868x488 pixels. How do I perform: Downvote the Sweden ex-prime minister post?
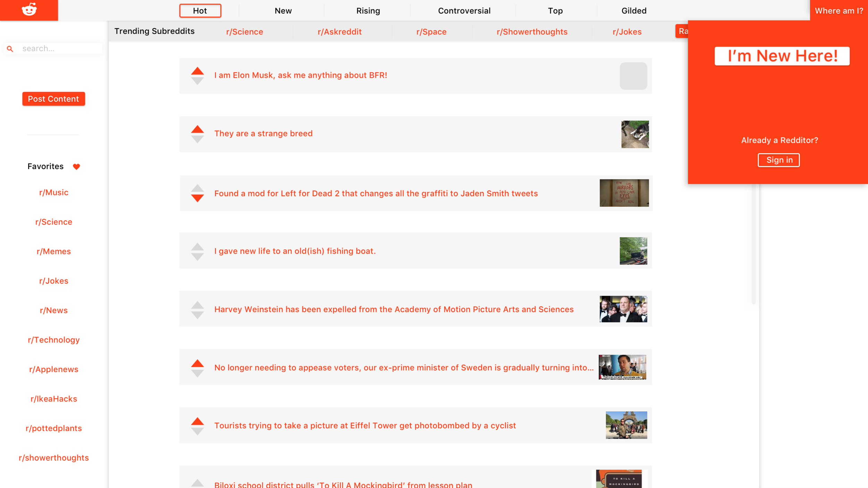[x=197, y=373]
